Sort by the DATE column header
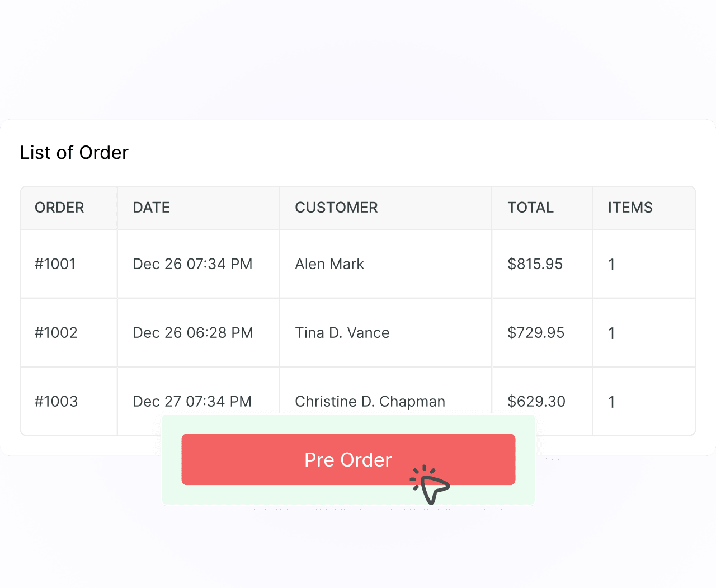 151,208
